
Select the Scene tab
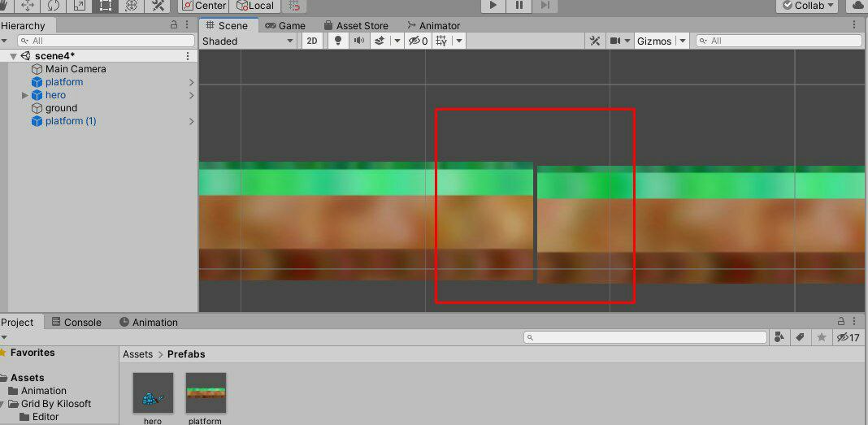(227, 25)
